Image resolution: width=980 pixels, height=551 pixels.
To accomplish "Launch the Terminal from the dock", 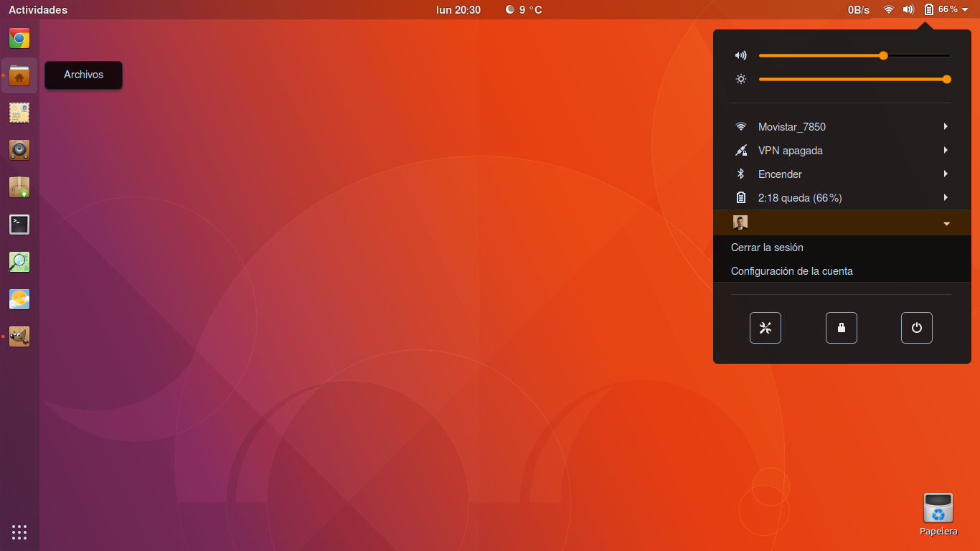I will click(19, 225).
